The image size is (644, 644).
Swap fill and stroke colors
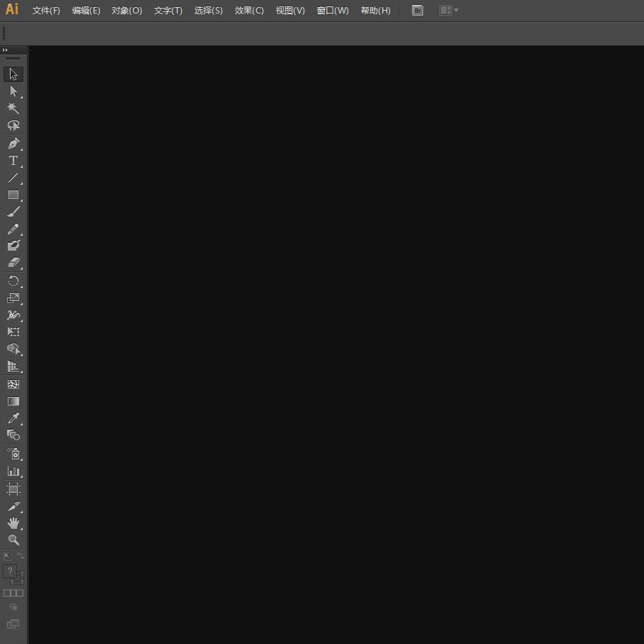[20, 556]
